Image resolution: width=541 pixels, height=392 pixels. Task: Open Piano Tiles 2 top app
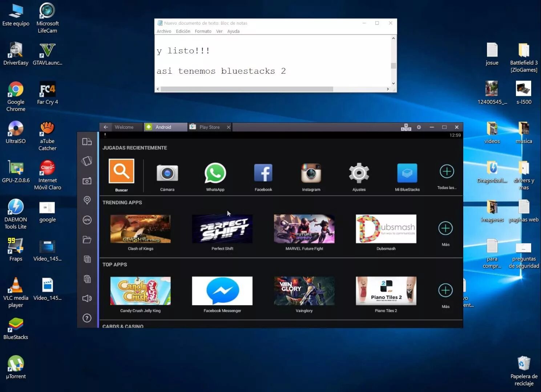tap(386, 291)
